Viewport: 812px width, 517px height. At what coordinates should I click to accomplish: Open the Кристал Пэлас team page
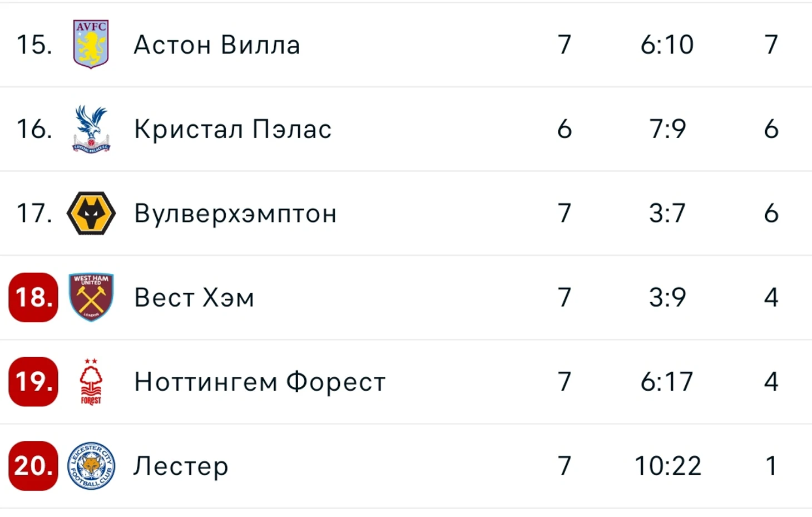(x=233, y=129)
